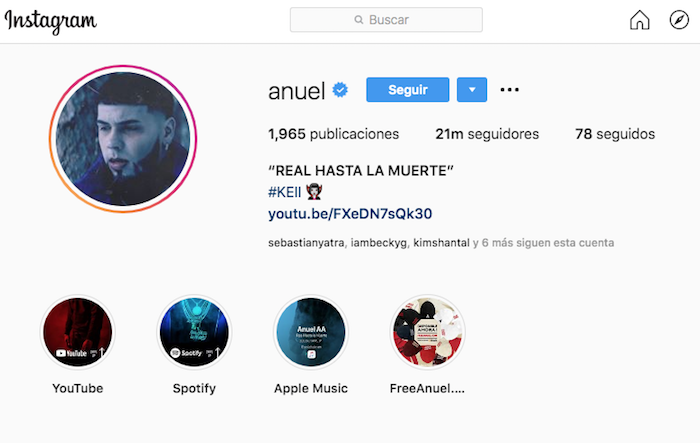This screenshot has width=700, height=443.
Task: Open the Apple Music story highlight
Action: (311, 332)
